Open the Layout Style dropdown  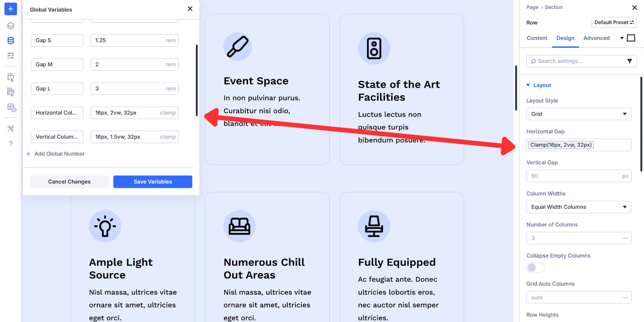[579, 114]
